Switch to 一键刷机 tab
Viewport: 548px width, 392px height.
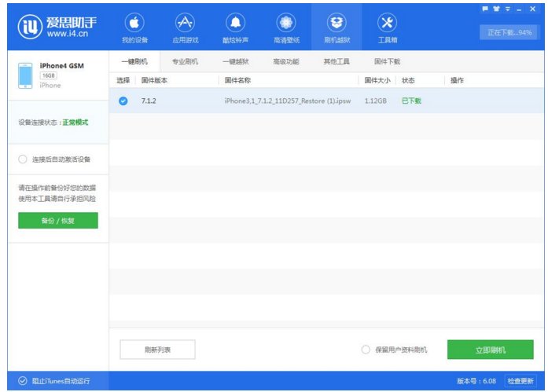coord(134,61)
